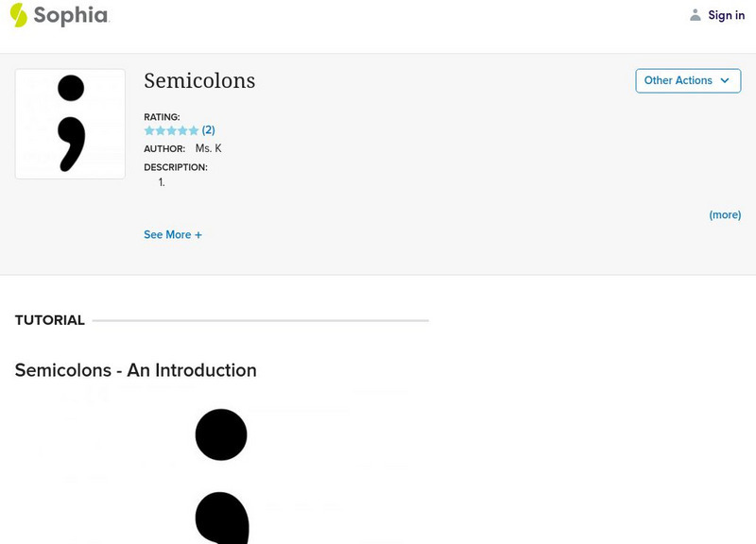Select the third rating star

(x=172, y=130)
